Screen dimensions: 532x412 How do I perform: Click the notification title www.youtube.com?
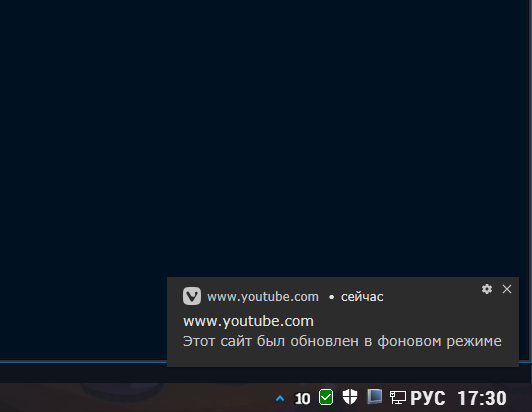[248, 321]
